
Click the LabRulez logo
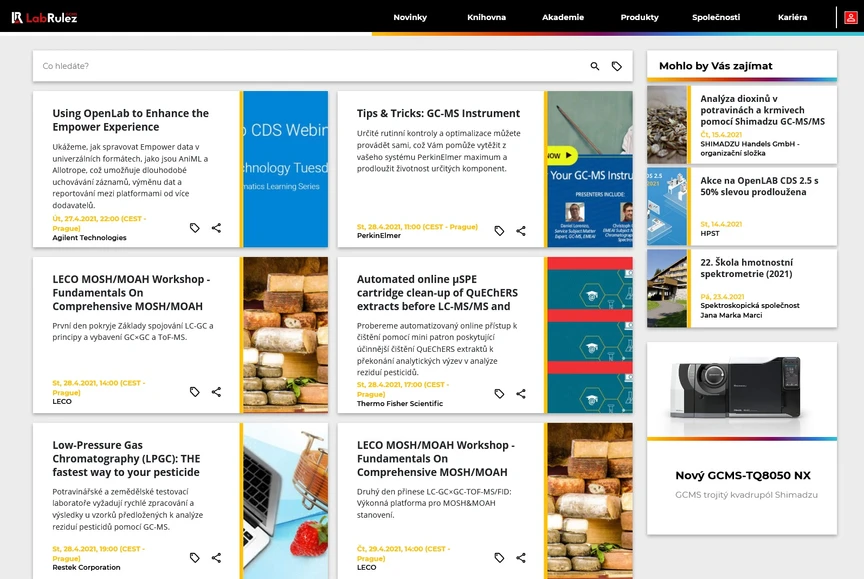pos(44,17)
